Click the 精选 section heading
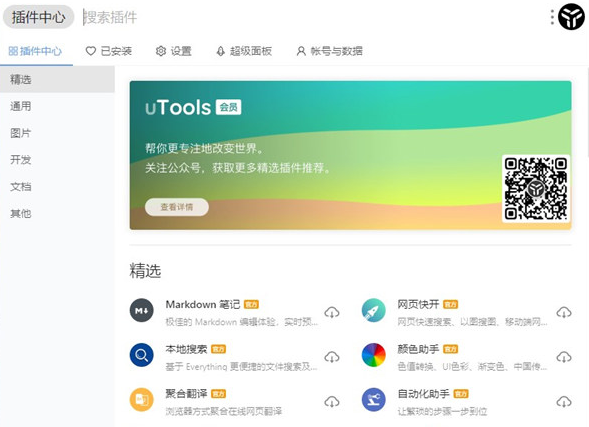The width and height of the screenshot is (589, 427). coord(145,271)
